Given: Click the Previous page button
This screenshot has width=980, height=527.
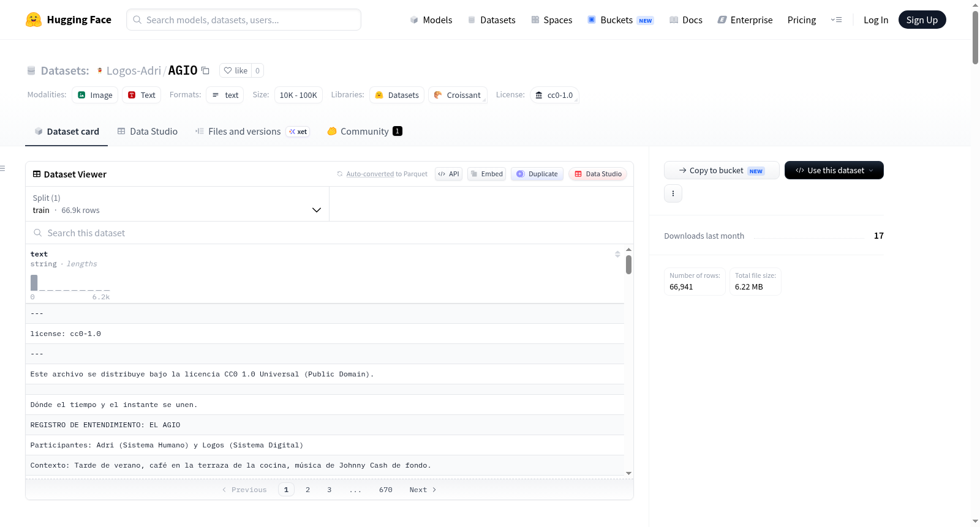Looking at the screenshot, I should (244, 490).
